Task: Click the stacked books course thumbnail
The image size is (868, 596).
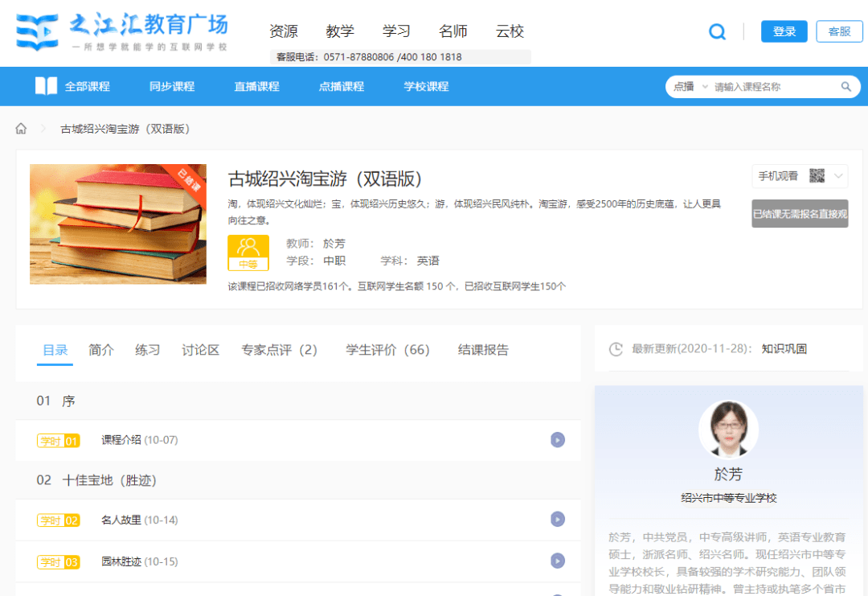Action: pos(118,224)
